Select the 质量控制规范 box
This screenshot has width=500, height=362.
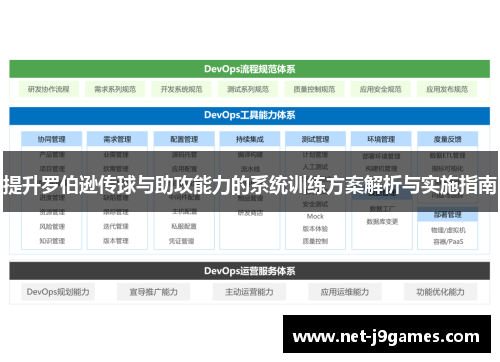click(x=314, y=89)
